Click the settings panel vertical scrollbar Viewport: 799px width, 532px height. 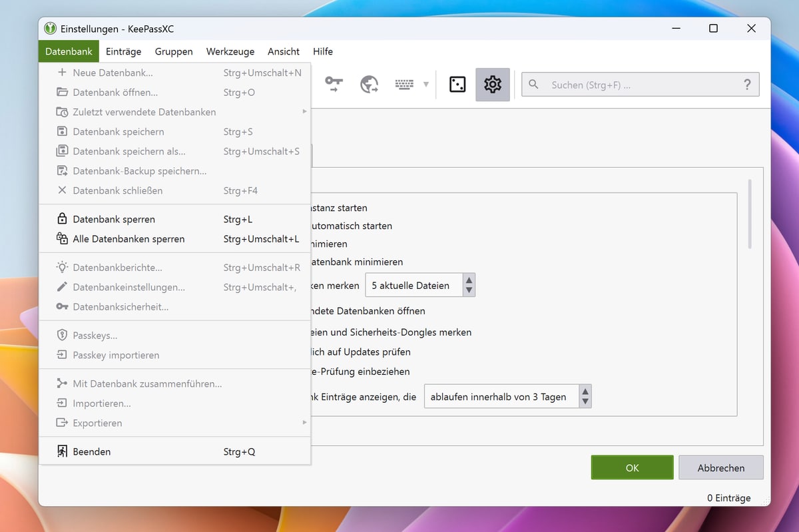tap(750, 214)
